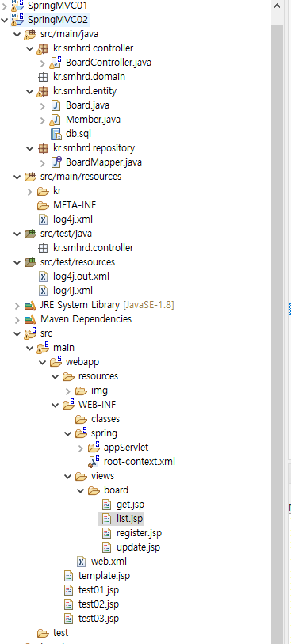Image resolution: width=291 pixels, height=644 pixels.
Task: Click the WEB-INF folder icon
Action: tap(68, 404)
